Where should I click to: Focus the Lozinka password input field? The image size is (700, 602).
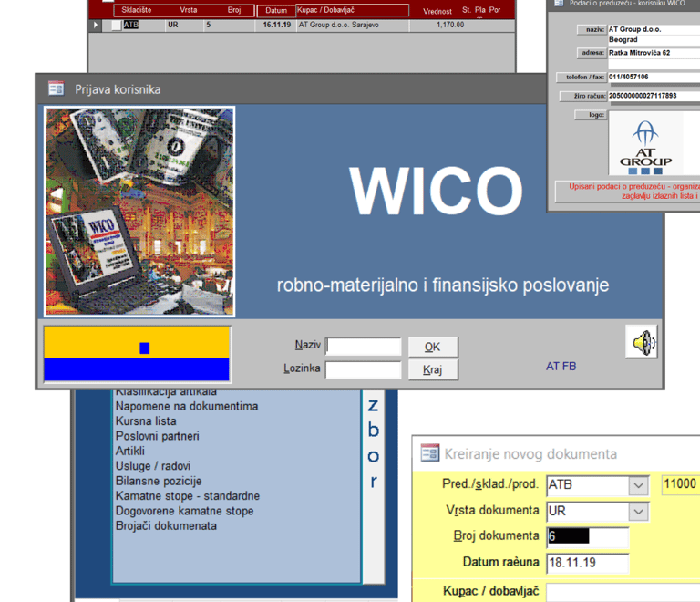tap(364, 369)
